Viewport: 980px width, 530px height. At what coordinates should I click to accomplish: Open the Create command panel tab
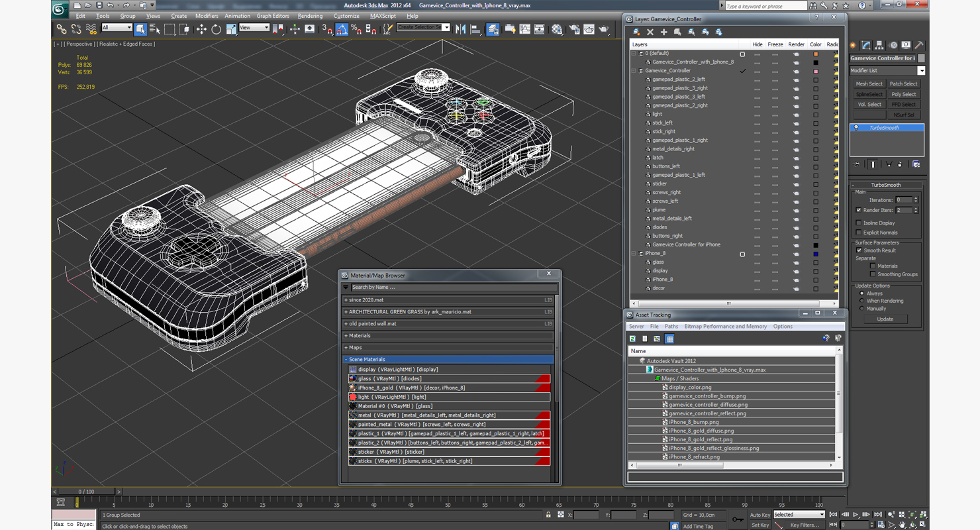[x=854, y=46]
